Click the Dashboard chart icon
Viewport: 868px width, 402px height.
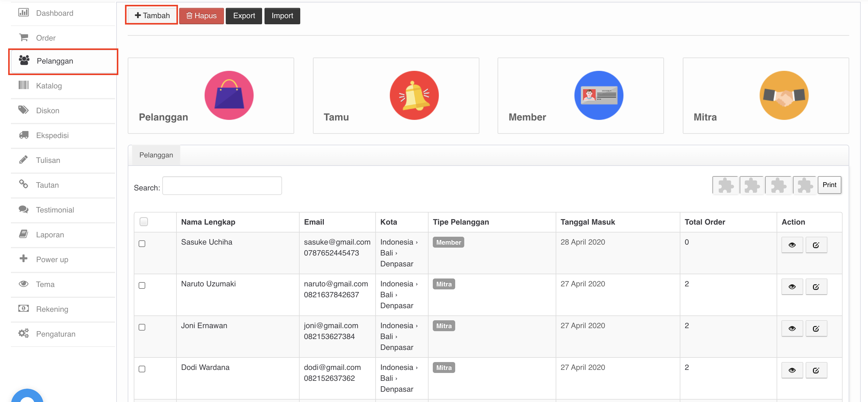23,13
